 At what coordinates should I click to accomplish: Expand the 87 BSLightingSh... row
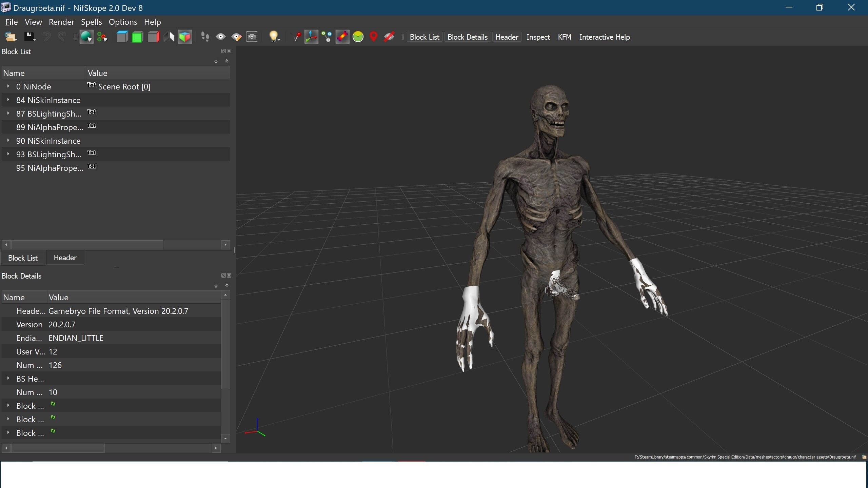pyautogui.click(x=8, y=114)
